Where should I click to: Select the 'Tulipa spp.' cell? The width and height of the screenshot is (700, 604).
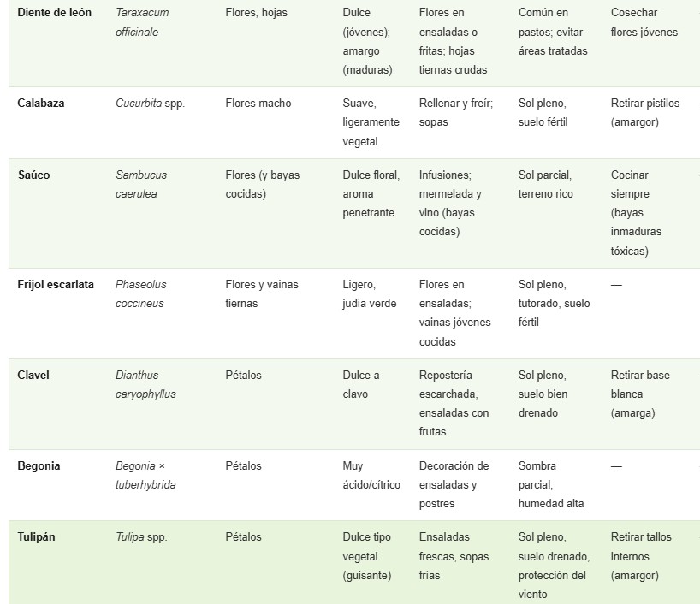pyautogui.click(x=141, y=536)
